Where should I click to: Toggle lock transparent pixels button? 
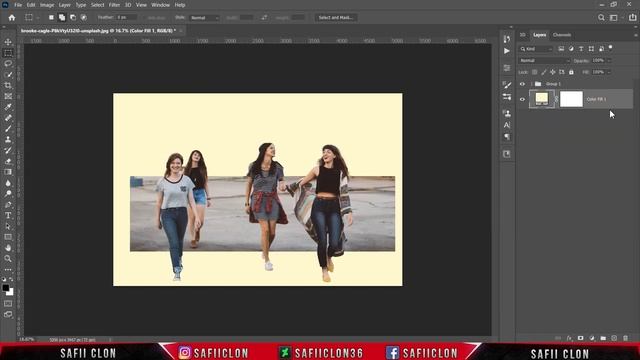[534, 72]
